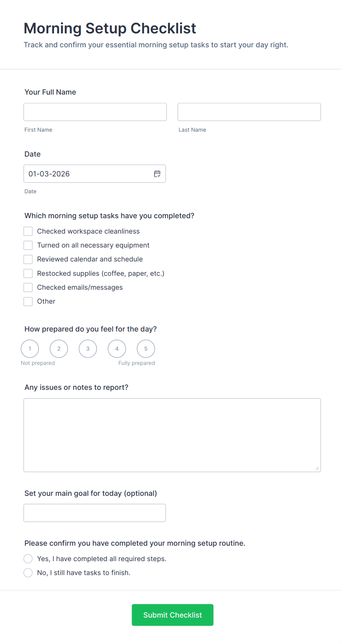Select 'No, I still have tasks to finish'
This screenshot has width=341, height=644.
click(28, 573)
